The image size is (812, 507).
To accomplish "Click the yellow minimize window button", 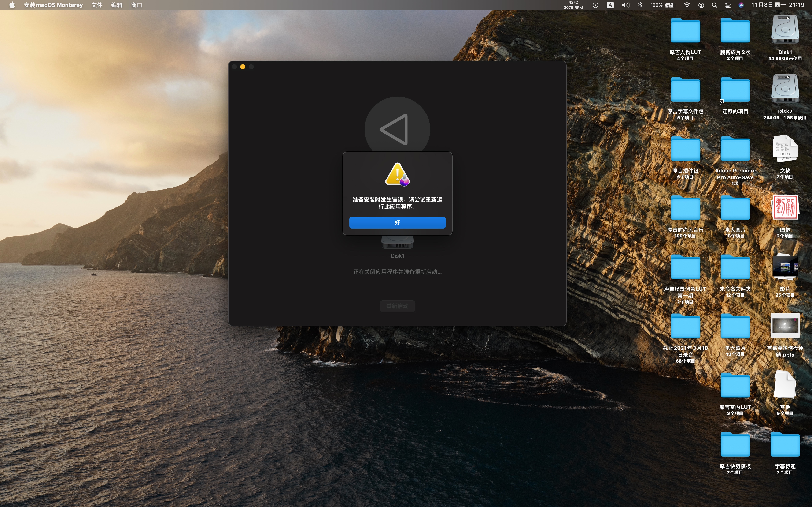I will pos(243,67).
